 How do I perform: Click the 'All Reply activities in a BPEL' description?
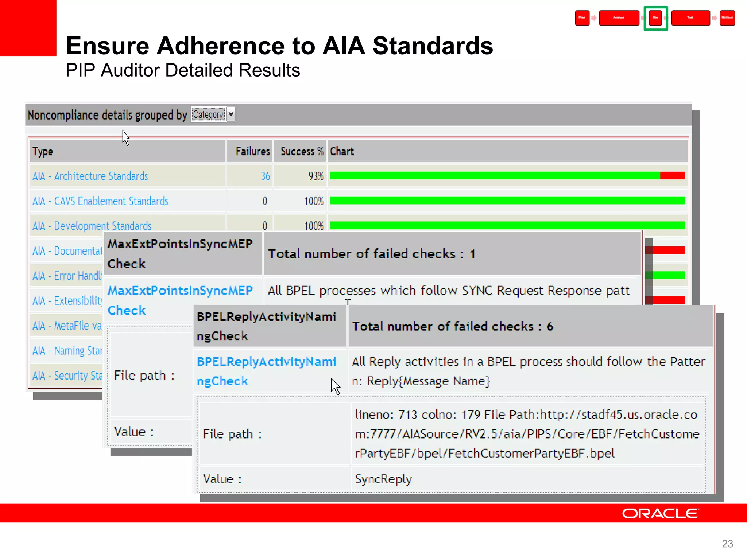point(529,371)
